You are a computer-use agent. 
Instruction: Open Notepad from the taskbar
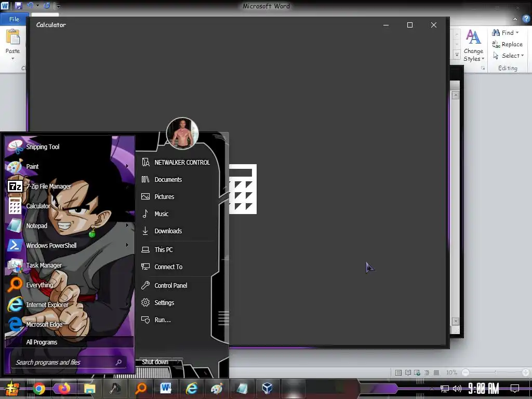(242, 389)
